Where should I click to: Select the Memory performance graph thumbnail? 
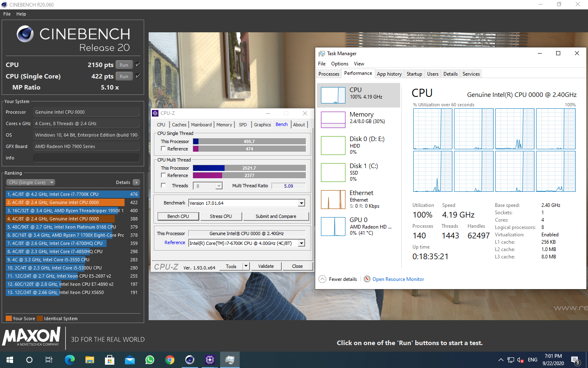click(x=333, y=120)
